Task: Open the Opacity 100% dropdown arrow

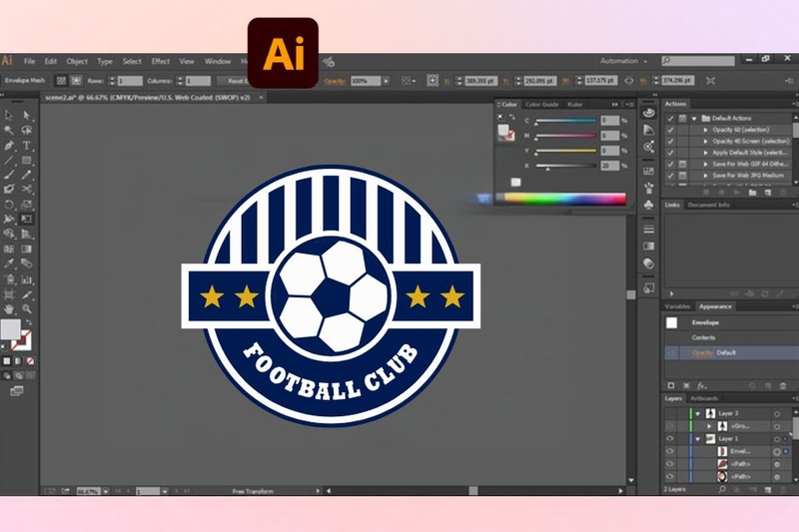Action: (x=386, y=81)
